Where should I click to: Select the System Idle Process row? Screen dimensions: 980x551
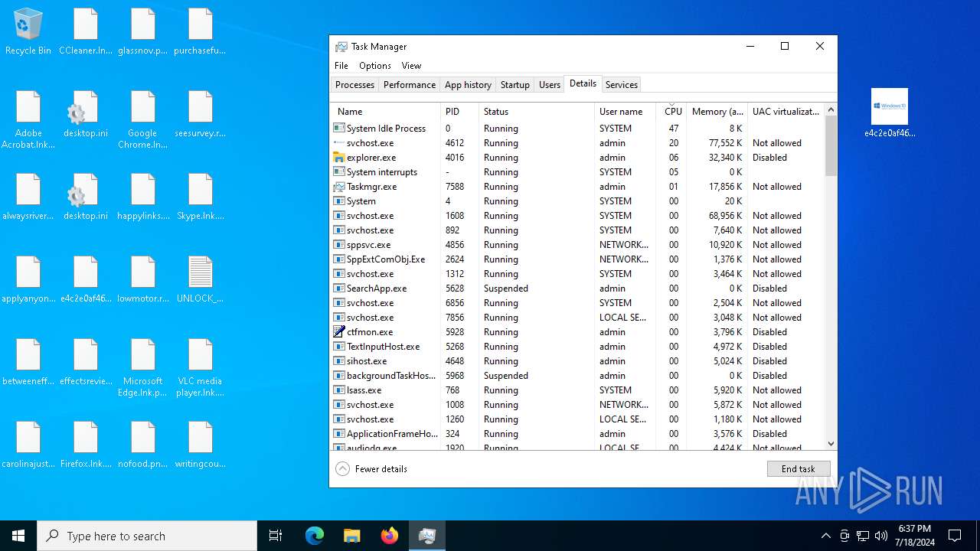pos(577,129)
